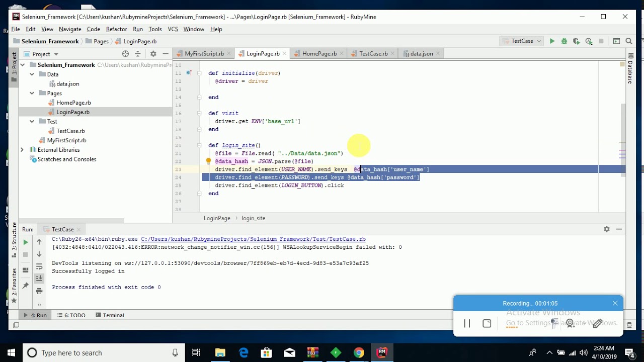Start debugging with the green bug icon
644x362 pixels.
point(564,41)
